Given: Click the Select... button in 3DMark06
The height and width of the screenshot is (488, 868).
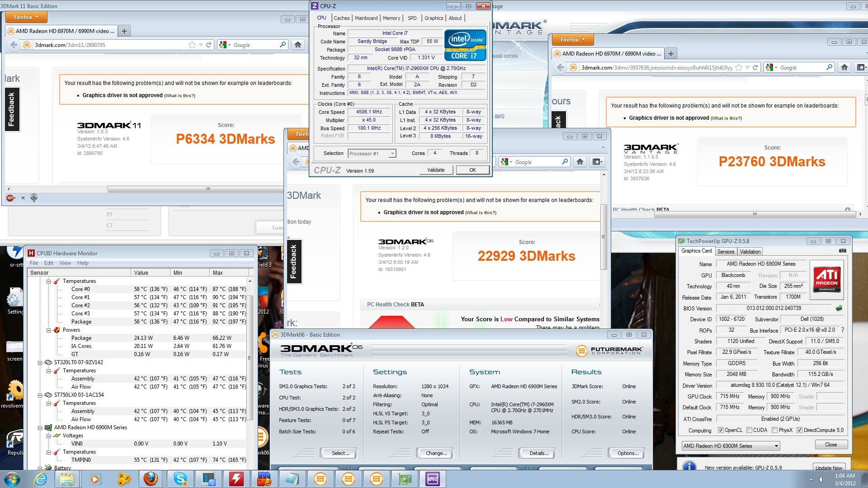Looking at the screenshot, I should [x=340, y=453].
